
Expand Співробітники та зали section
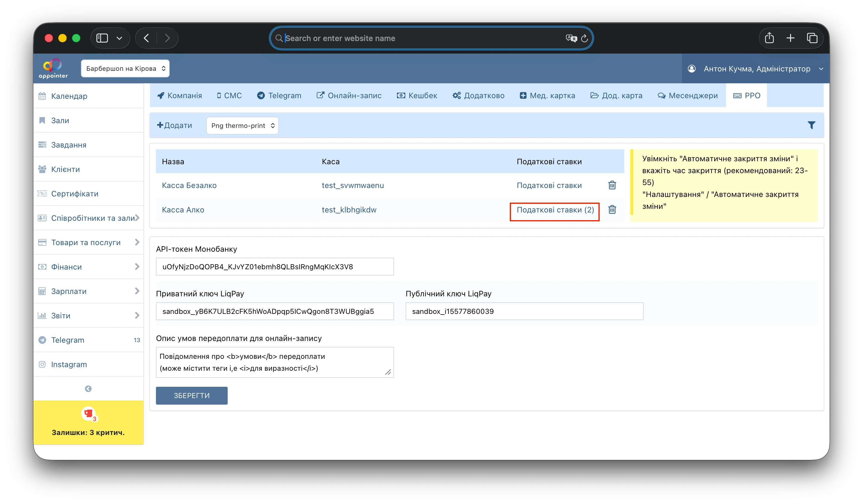[x=88, y=218]
